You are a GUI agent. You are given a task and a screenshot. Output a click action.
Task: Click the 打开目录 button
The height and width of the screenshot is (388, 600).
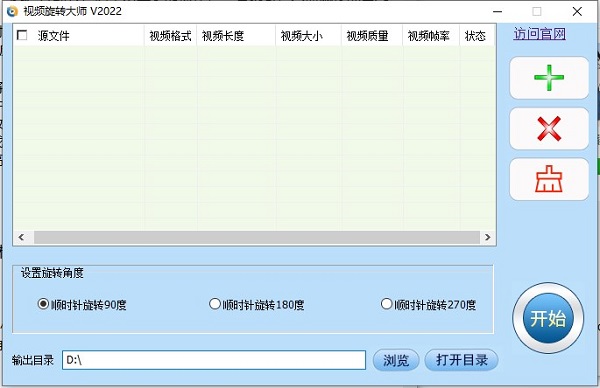(x=461, y=360)
